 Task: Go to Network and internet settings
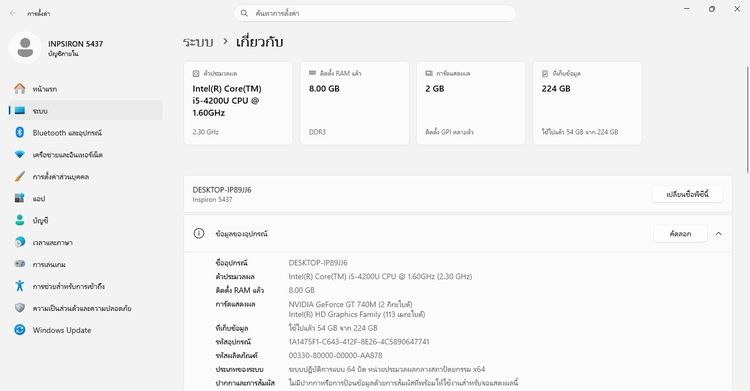pos(86,155)
